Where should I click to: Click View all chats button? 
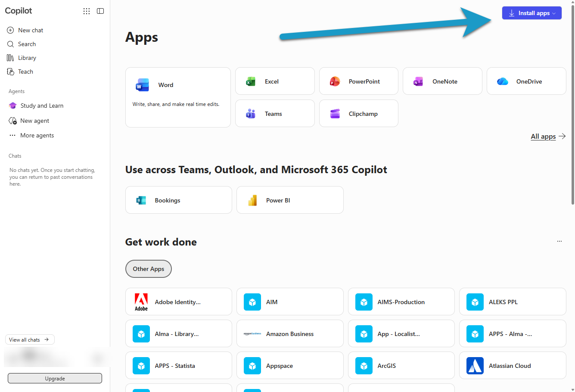(x=30, y=339)
